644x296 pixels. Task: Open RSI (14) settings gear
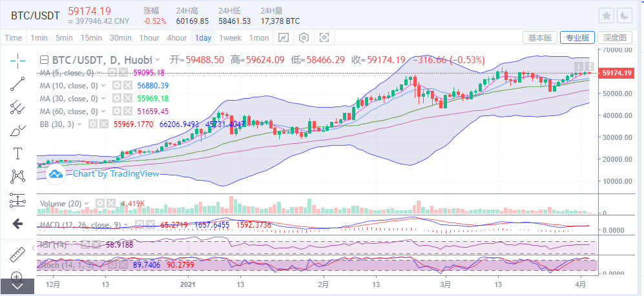point(85,245)
